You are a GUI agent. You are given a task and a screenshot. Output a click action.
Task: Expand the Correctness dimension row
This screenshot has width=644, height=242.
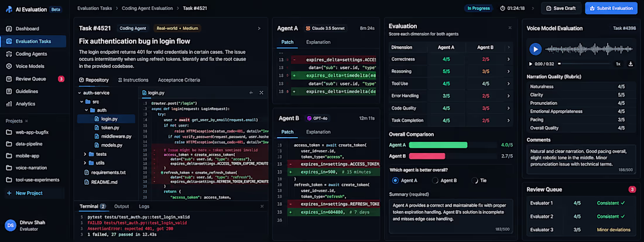(508, 59)
